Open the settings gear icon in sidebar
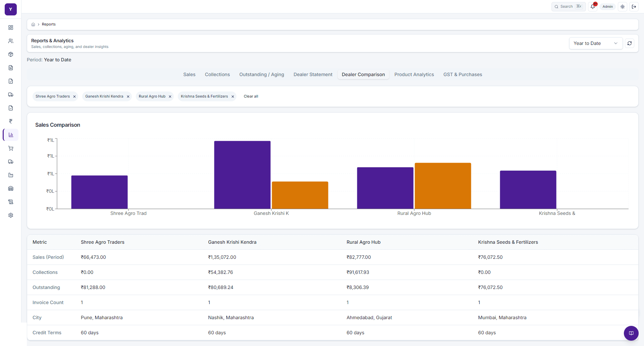This screenshot has height=346, width=644. click(x=11, y=215)
